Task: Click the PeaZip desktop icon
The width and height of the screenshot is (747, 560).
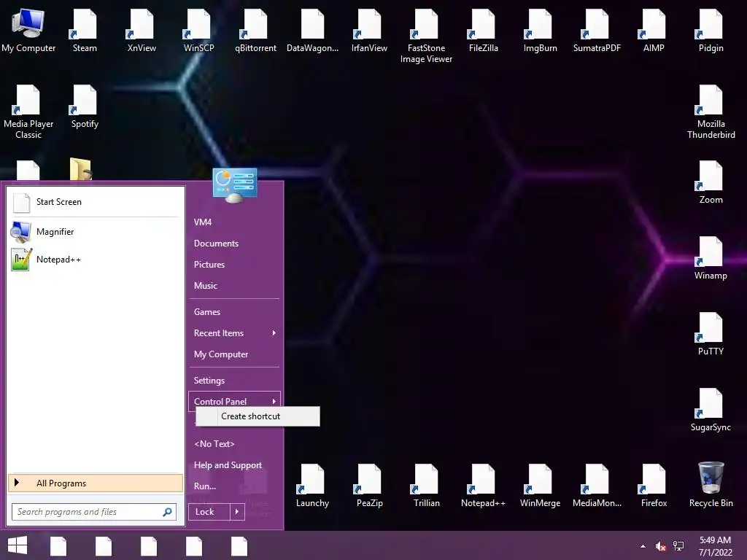Action: pyautogui.click(x=369, y=484)
